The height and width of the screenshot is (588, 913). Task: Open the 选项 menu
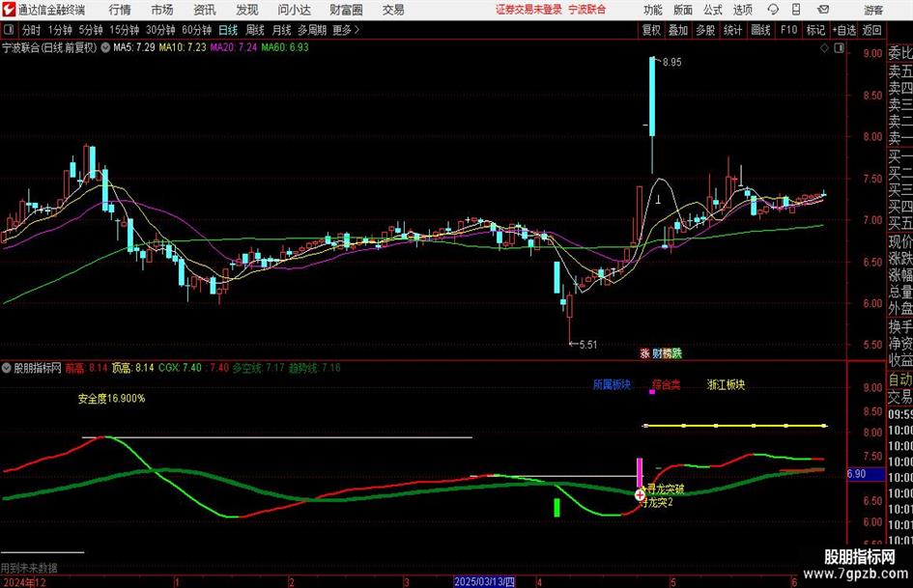point(742,10)
